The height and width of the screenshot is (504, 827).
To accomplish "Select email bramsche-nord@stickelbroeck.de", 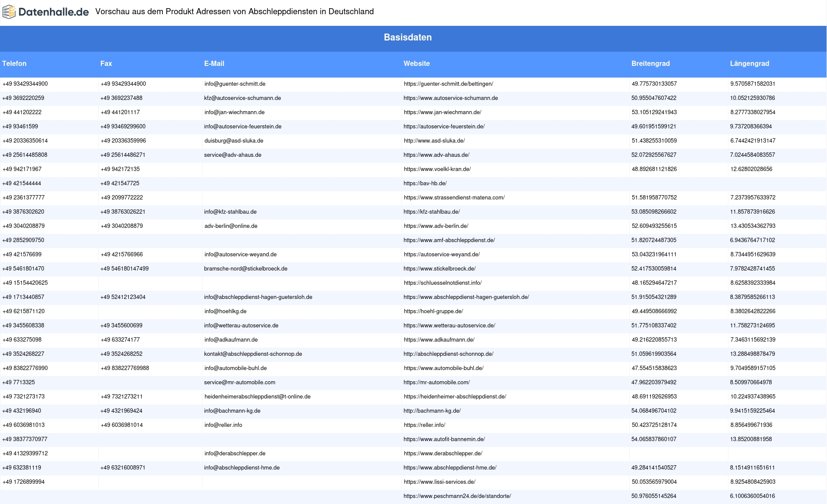I will point(246,269).
